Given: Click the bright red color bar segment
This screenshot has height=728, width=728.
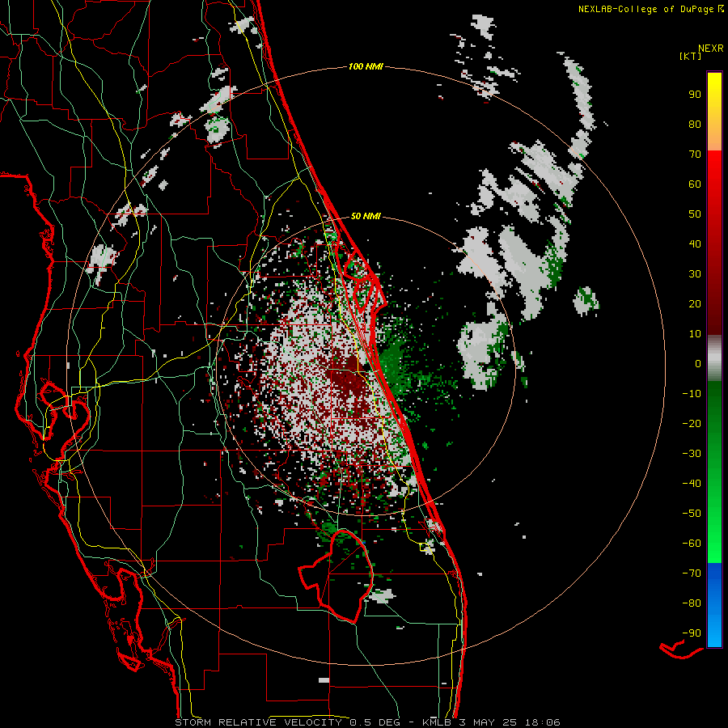Looking at the screenshot, I should click(714, 167).
